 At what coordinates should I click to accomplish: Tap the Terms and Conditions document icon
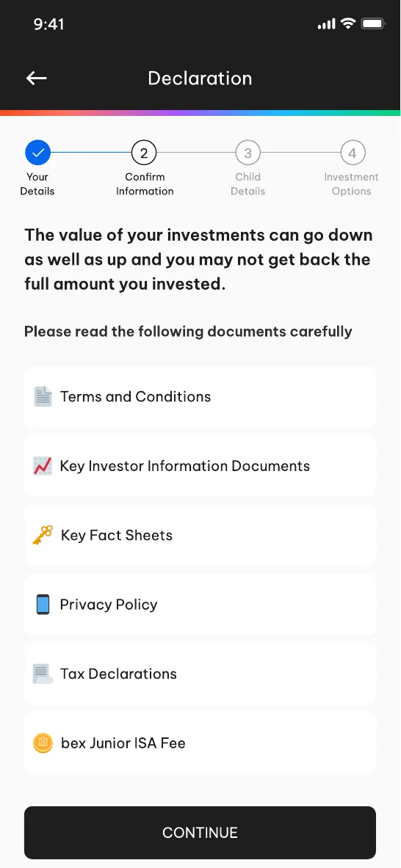tap(43, 397)
